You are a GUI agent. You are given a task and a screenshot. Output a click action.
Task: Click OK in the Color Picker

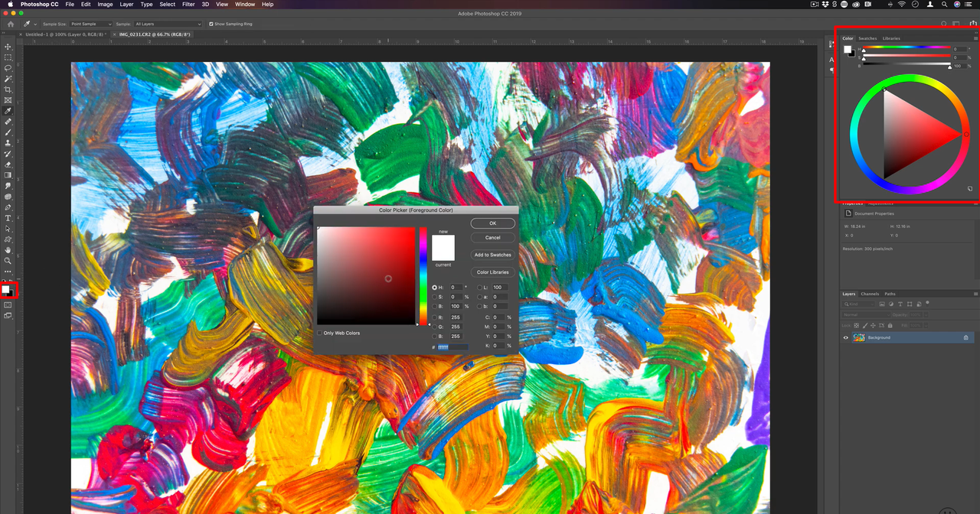493,223
